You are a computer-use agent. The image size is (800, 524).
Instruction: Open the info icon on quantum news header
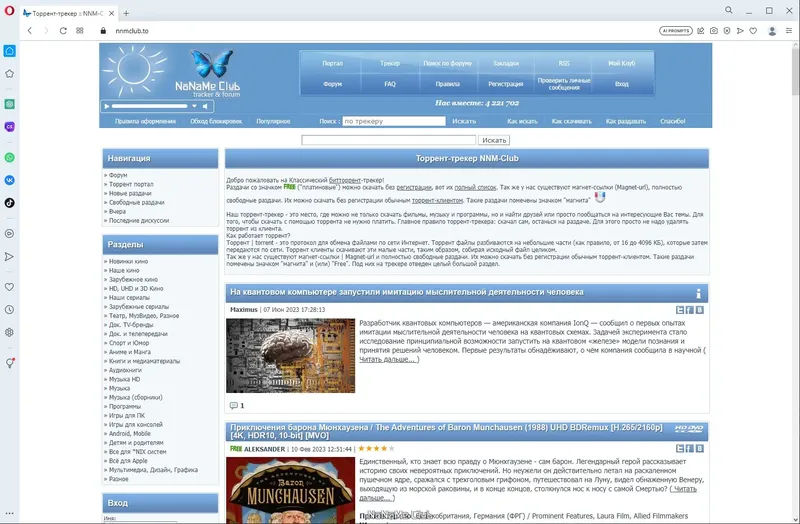pyautogui.click(x=698, y=293)
